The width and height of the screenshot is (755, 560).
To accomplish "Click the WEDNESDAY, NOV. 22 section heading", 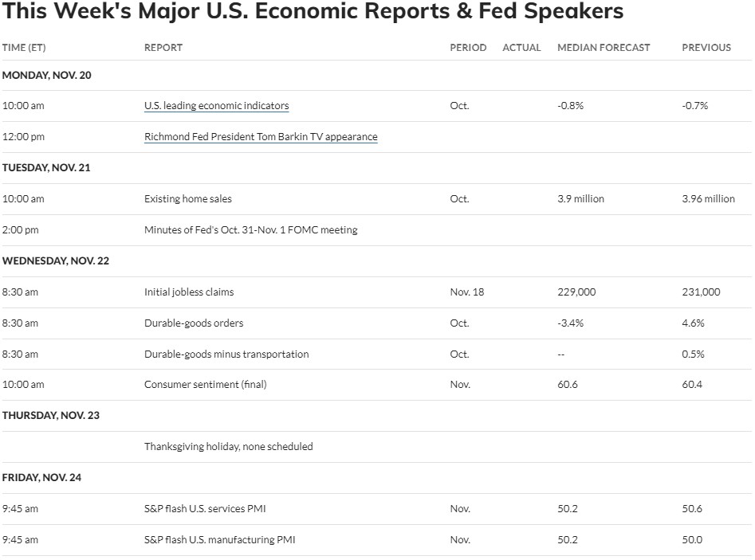I will point(55,260).
